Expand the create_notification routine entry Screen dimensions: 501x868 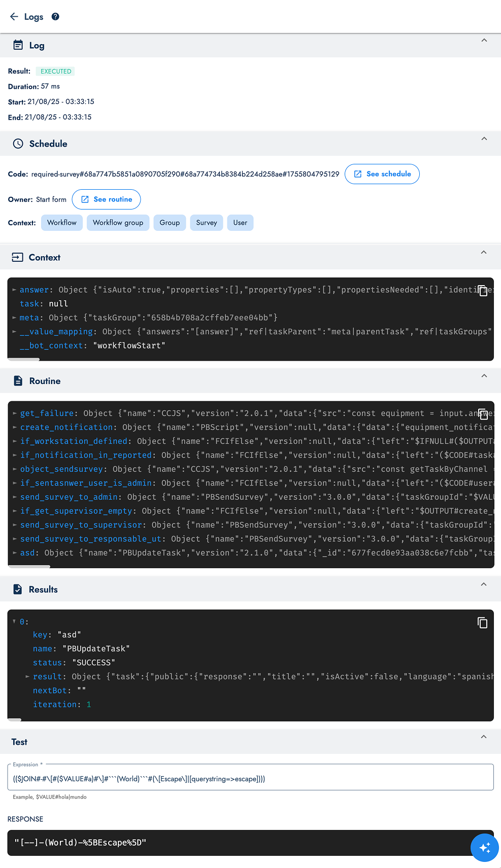point(15,428)
